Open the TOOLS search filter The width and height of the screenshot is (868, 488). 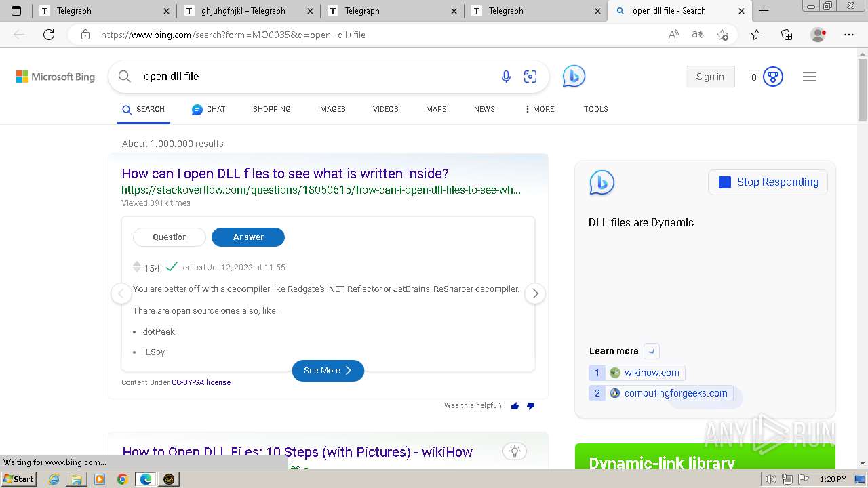[596, 109]
